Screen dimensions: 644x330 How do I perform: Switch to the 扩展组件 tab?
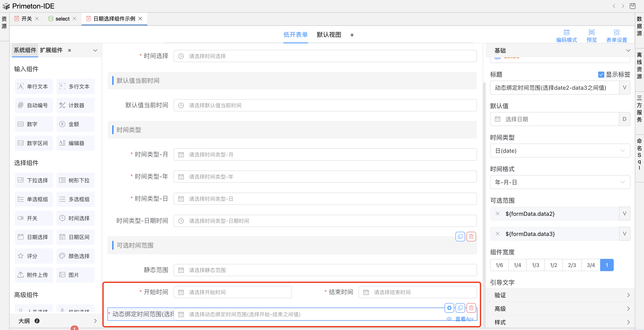point(51,50)
